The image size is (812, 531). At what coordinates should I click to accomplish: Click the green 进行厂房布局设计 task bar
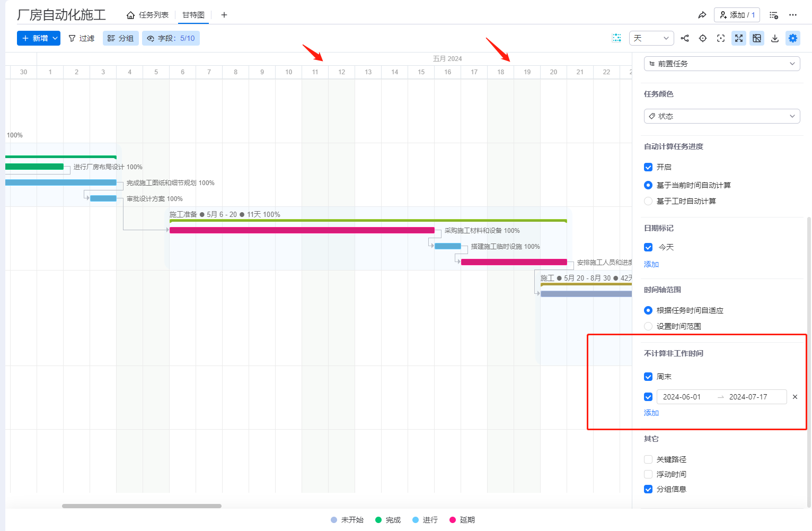point(34,167)
